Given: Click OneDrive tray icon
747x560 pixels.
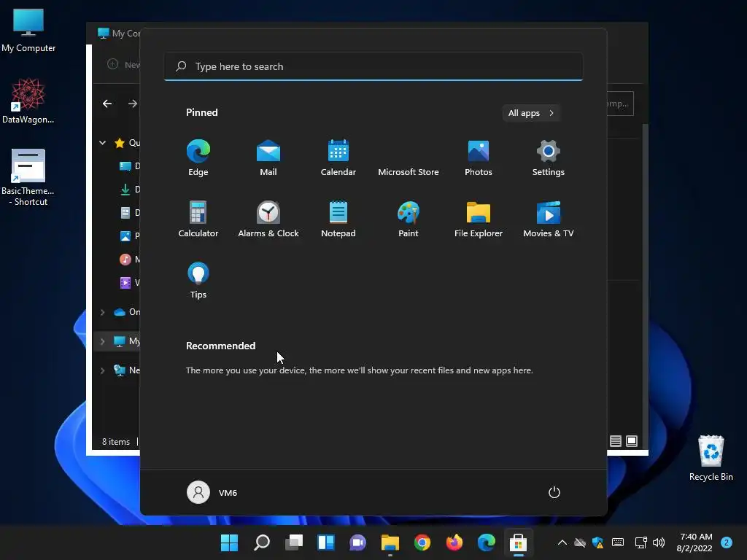Looking at the screenshot, I should (580, 542).
